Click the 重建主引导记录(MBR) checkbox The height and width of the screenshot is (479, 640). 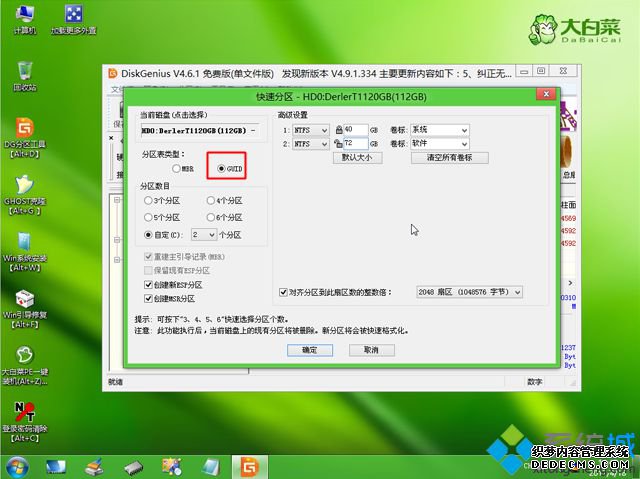click(148, 257)
